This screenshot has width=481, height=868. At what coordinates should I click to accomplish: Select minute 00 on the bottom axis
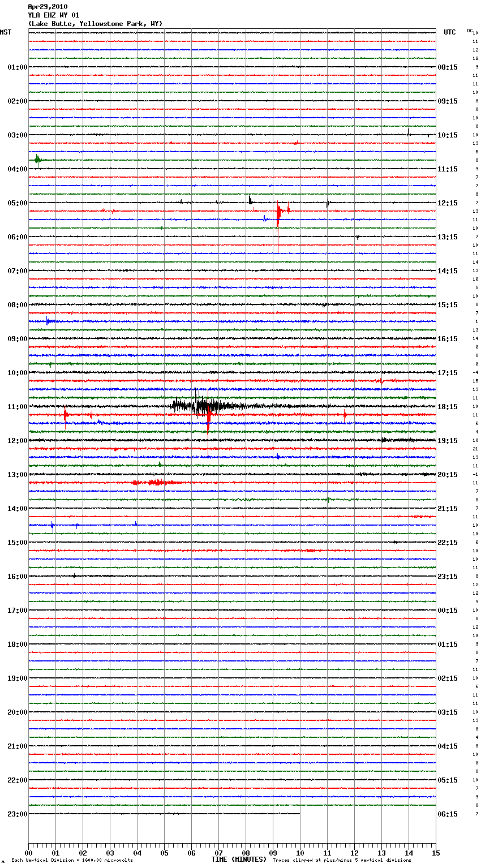[x=28, y=853]
